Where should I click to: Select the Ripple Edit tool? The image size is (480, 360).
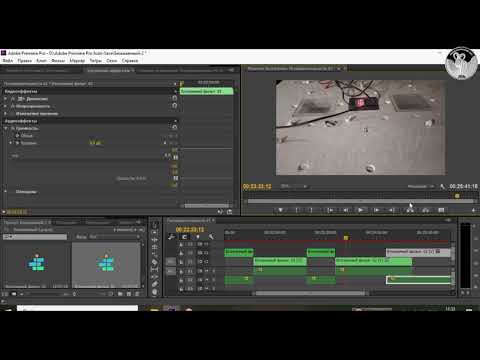(x=155, y=240)
